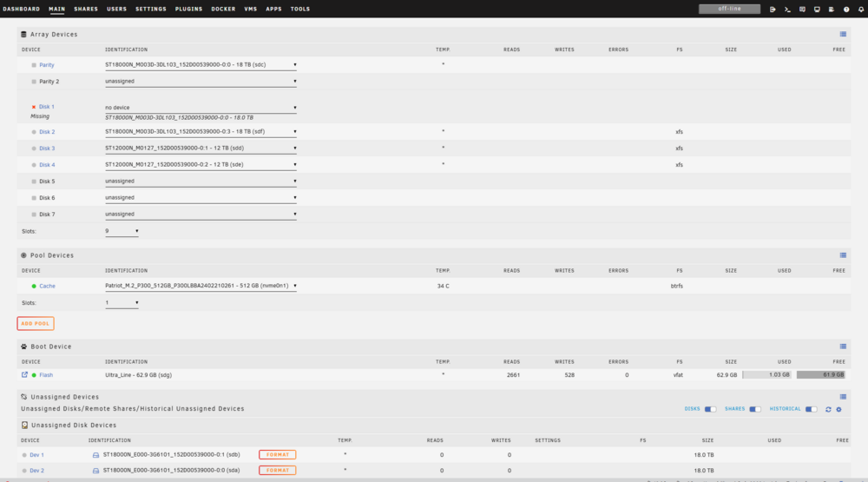The width and height of the screenshot is (868, 482).
Task: Click the off-line status indicator
Action: tap(729, 9)
